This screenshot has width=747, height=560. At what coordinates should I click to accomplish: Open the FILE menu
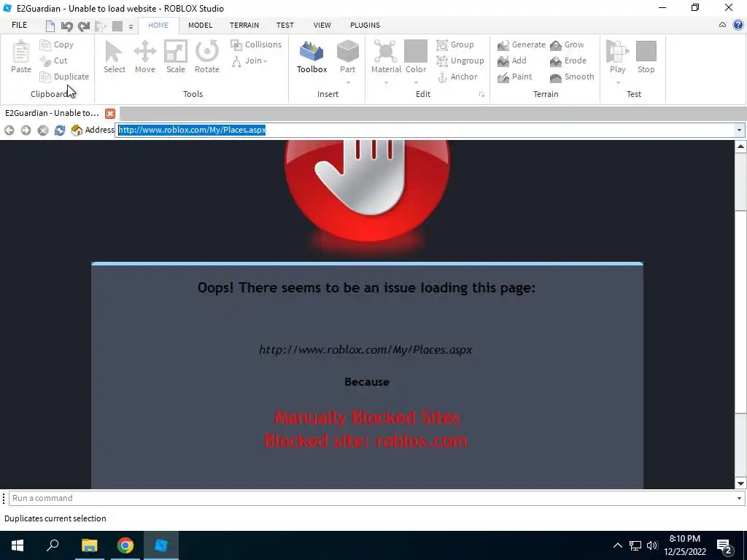[20, 26]
